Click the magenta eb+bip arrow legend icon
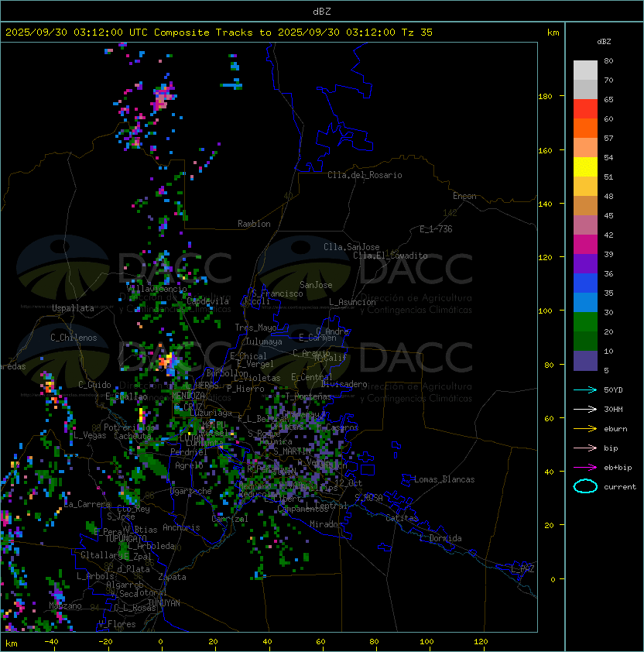 tap(585, 468)
